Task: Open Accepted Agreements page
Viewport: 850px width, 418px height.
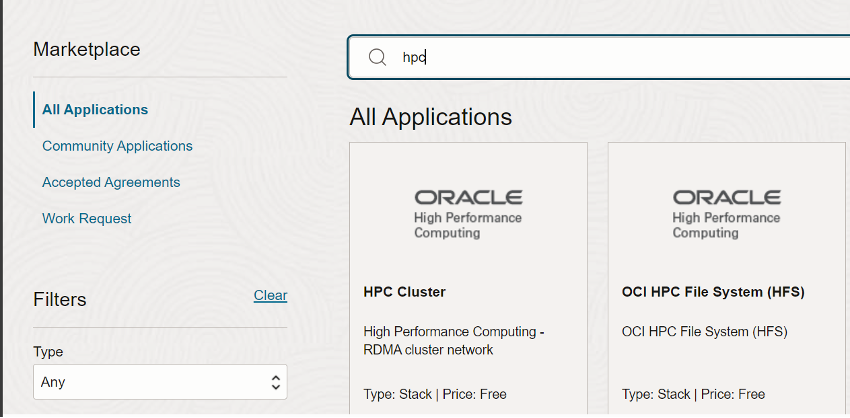Action: pos(111,182)
